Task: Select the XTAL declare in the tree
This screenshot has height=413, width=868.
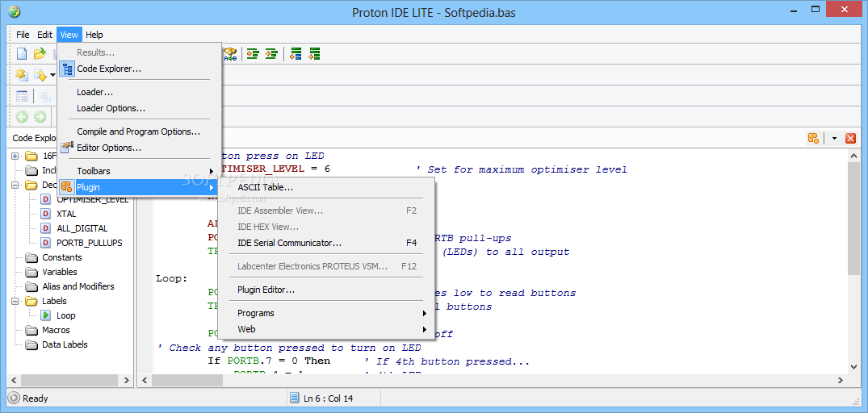Action: (66, 214)
